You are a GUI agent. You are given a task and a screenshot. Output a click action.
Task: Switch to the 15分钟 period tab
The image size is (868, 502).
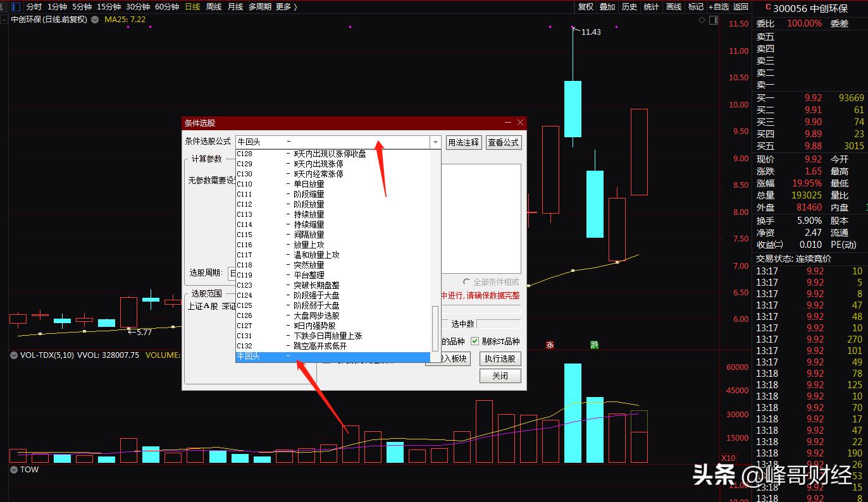tap(109, 7)
